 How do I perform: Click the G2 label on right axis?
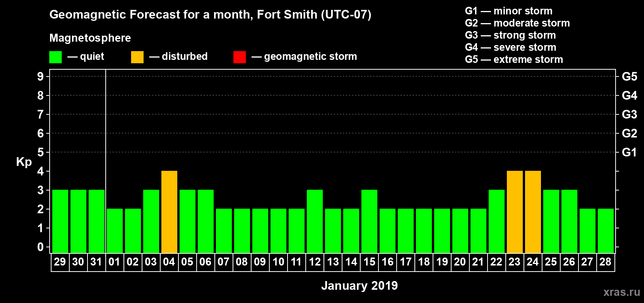(x=629, y=133)
